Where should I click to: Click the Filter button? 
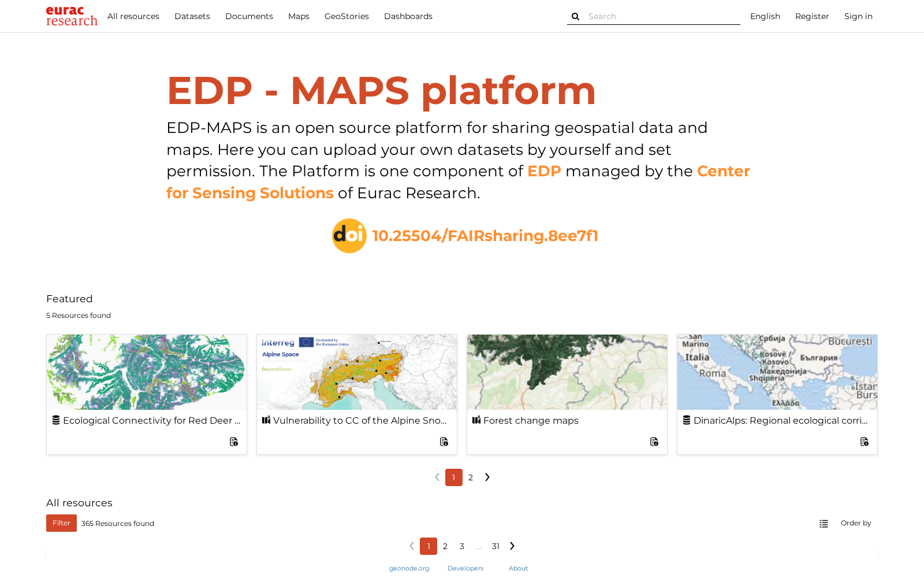61,523
